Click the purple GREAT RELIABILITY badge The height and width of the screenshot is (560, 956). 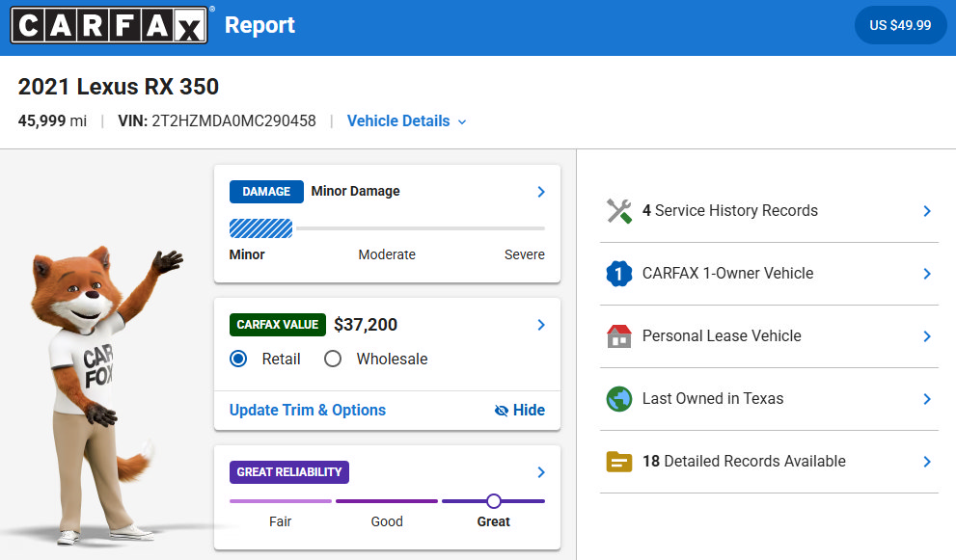coord(289,472)
